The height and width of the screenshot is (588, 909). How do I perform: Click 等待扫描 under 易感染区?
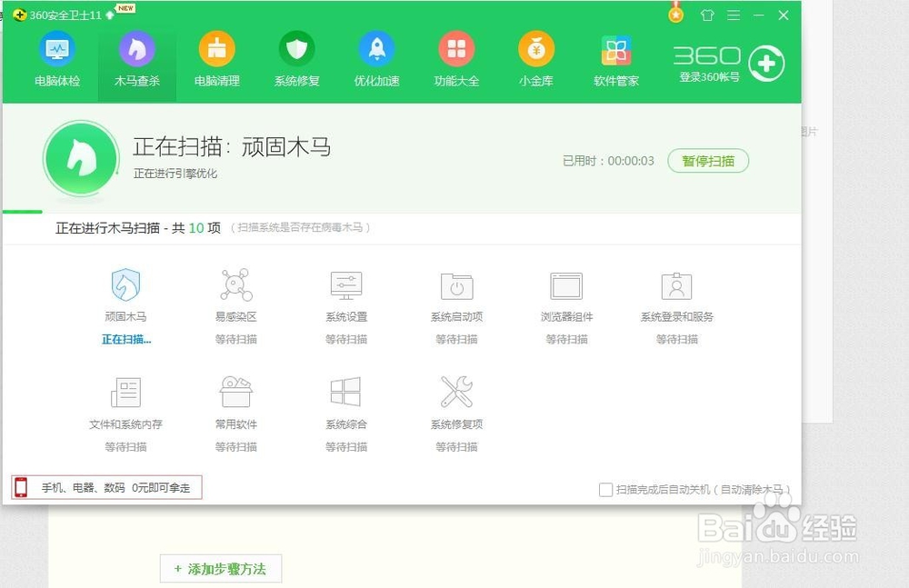(x=236, y=339)
